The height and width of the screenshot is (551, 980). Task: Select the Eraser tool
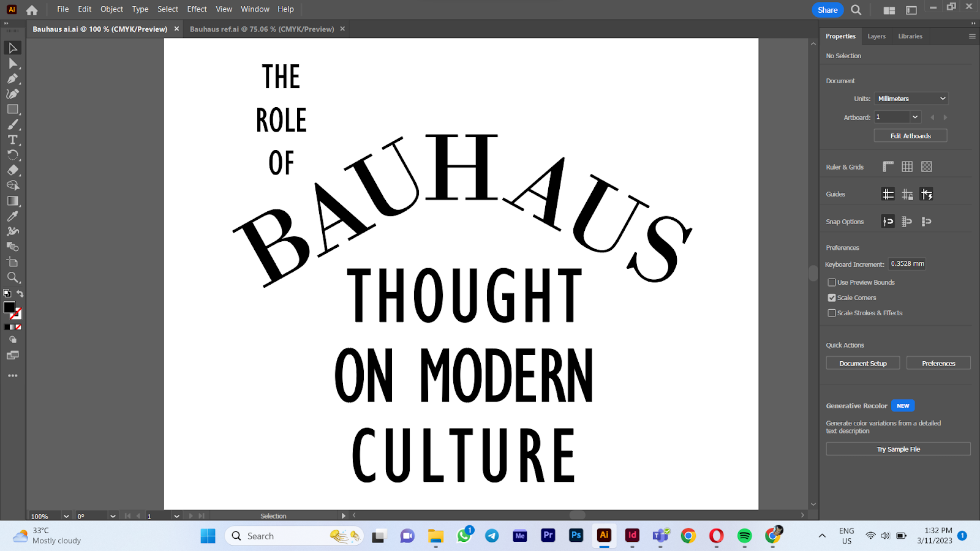coord(13,170)
